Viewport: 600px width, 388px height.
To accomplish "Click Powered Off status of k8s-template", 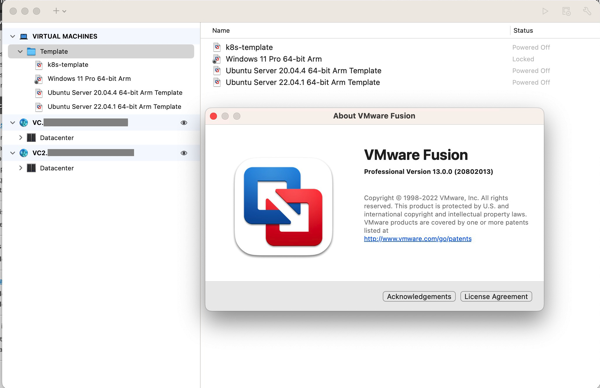I will tap(531, 47).
